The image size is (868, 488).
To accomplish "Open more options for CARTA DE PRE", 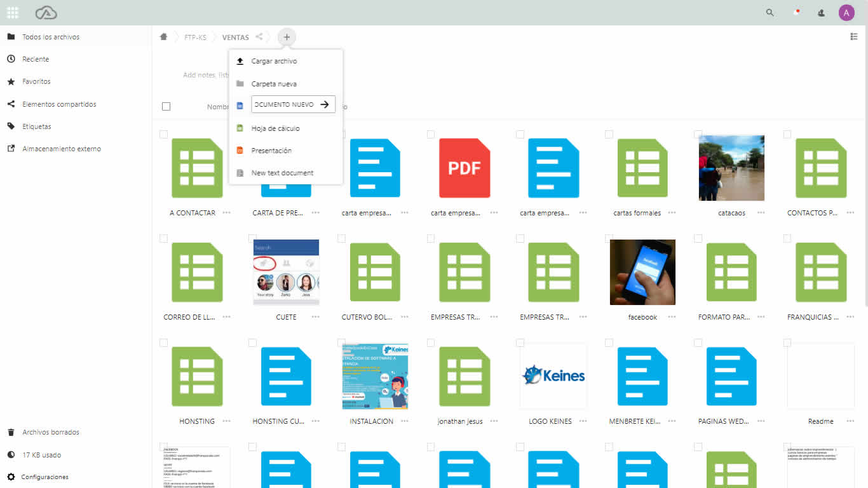I will (316, 213).
